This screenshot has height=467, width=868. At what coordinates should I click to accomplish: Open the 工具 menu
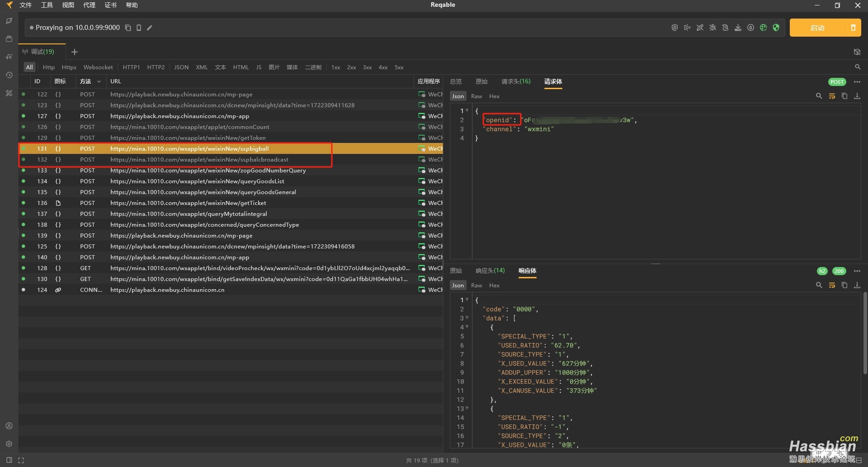[x=47, y=5]
